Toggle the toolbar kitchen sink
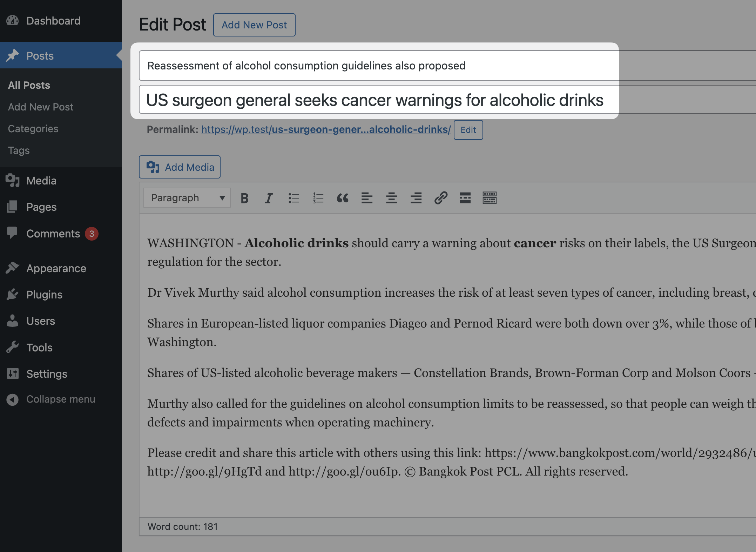 coord(490,198)
